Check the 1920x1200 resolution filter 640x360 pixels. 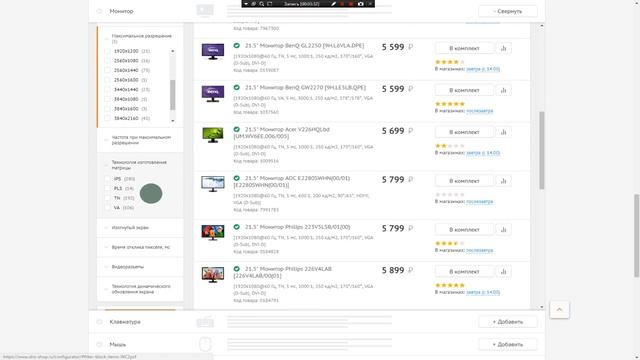[x=108, y=51]
